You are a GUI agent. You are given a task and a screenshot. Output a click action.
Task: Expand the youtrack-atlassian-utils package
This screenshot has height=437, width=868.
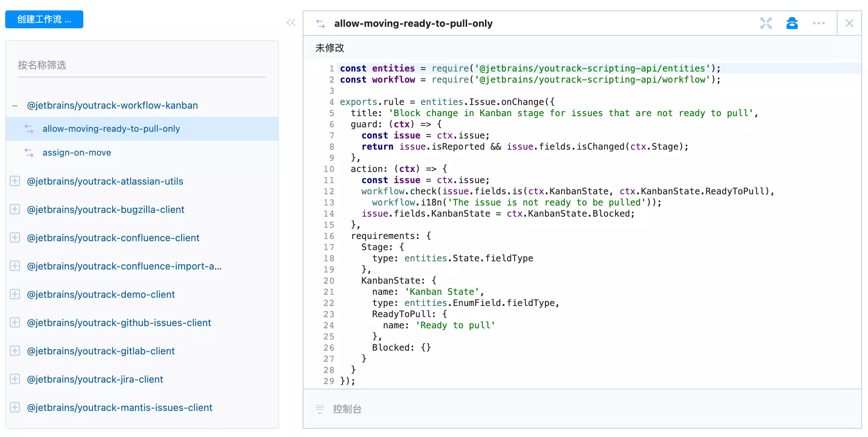coord(15,181)
